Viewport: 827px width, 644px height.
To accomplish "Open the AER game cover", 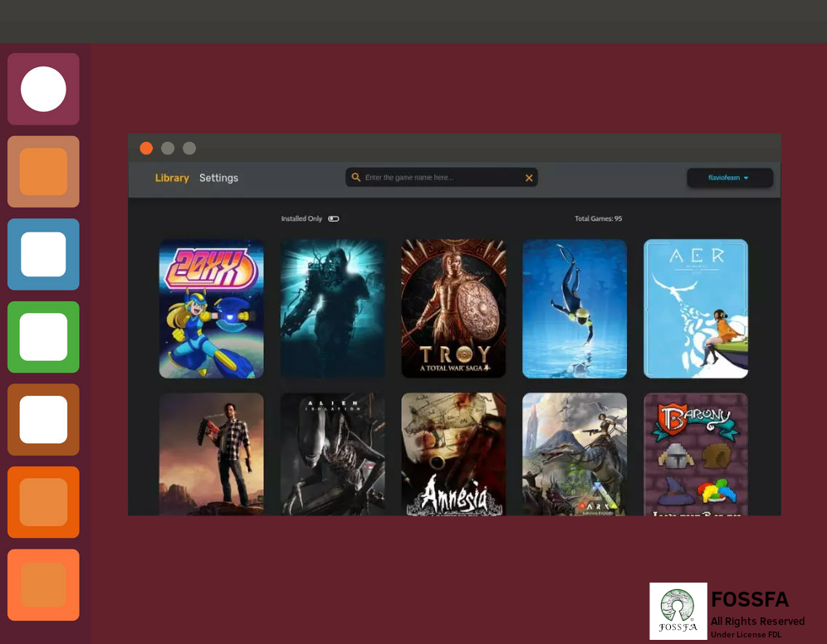I will pos(696,309).
